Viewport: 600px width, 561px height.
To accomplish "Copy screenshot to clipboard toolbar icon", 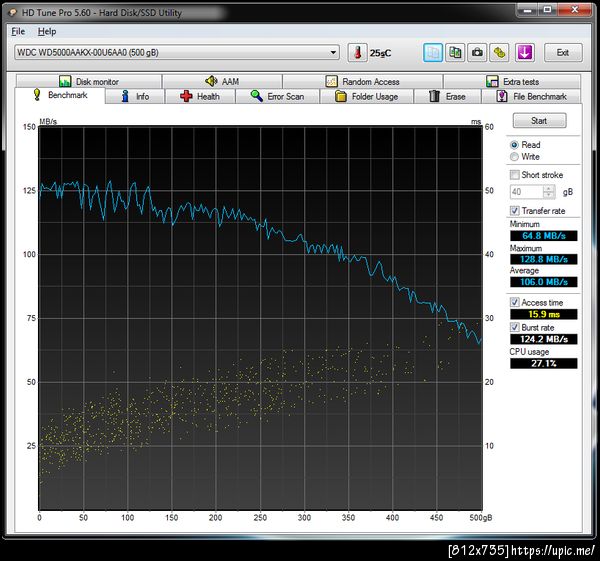I will click(x=455, y=52).
